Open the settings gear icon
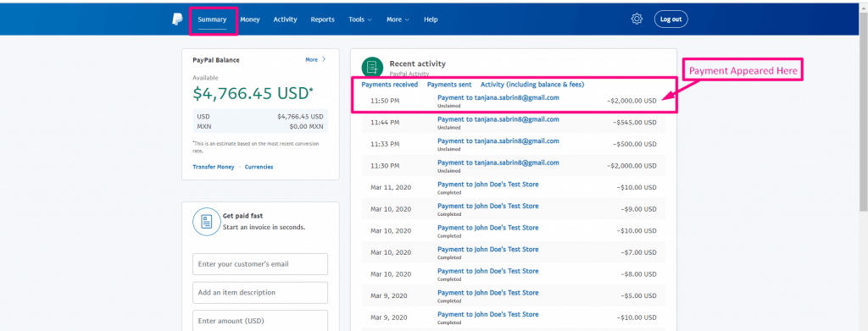The width and height of the screenshot is (868, 331). point(637,19)
